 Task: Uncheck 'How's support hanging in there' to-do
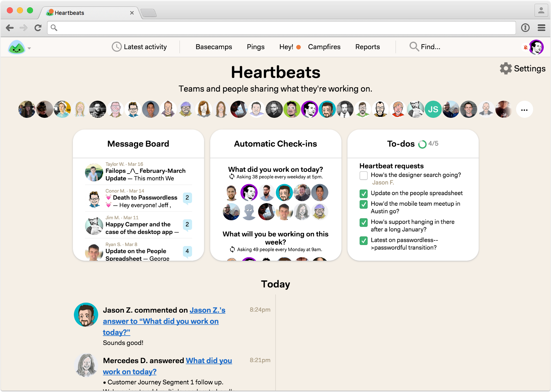tap(363, 223)
